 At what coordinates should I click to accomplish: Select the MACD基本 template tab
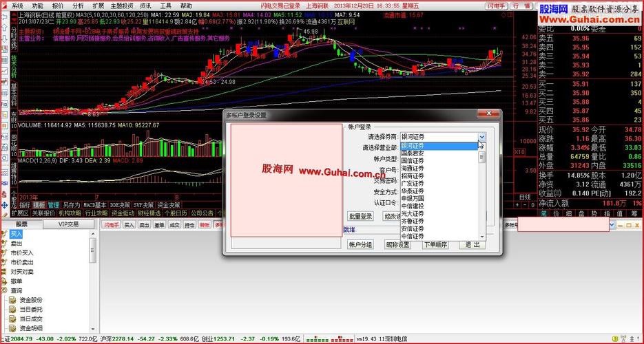pos(95,204)
